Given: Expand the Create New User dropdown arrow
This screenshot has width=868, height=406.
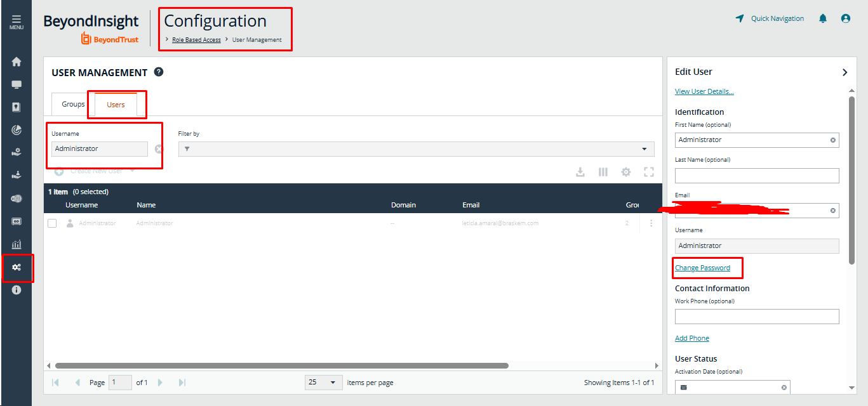Looking at the screenshot, I should pyautogui.click(x=132, y=171).
